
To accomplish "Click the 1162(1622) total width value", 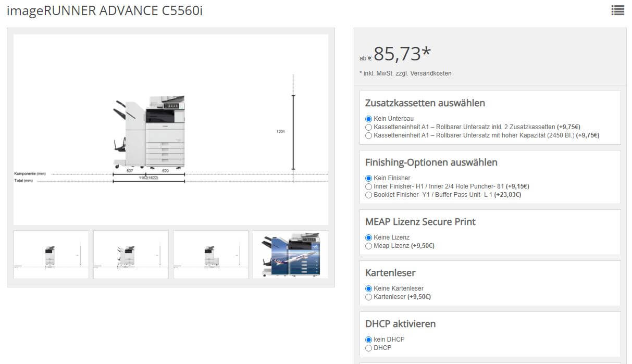I will [148, 178].
